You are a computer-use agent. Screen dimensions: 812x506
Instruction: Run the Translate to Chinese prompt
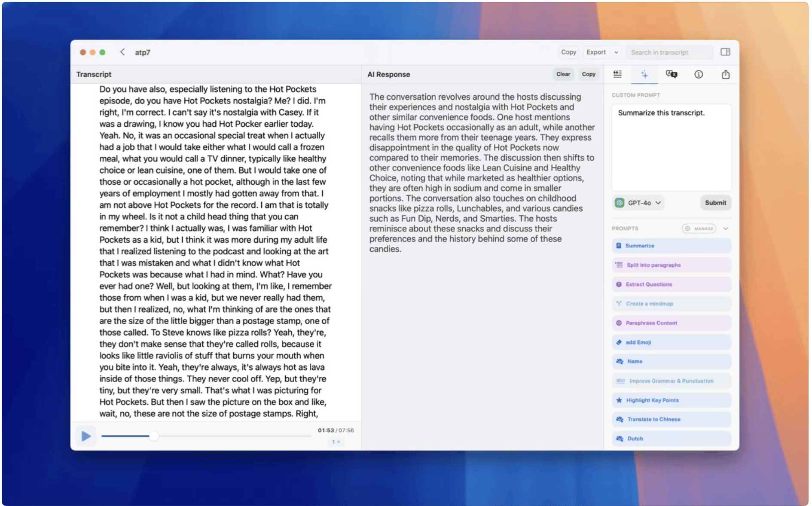pos(671,419)
